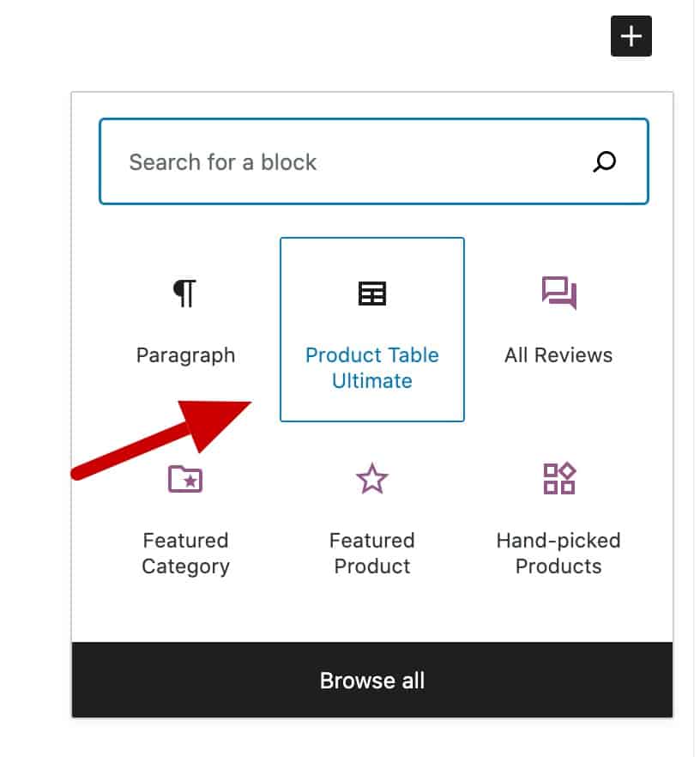Open the Browse all blocks button

[x=372, y=680]
